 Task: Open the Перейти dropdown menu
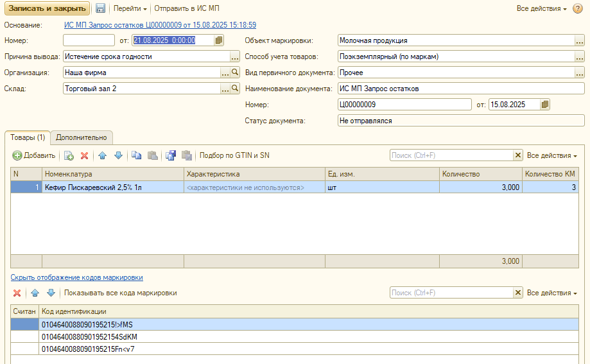[130, 9]
